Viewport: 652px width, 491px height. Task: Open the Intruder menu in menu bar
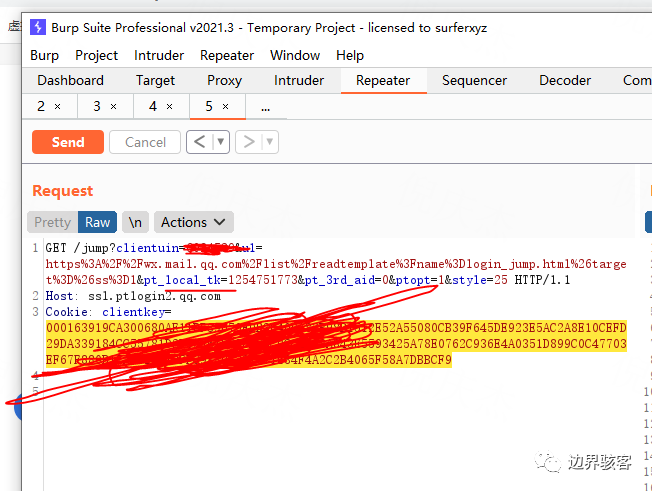coord(159,55)
